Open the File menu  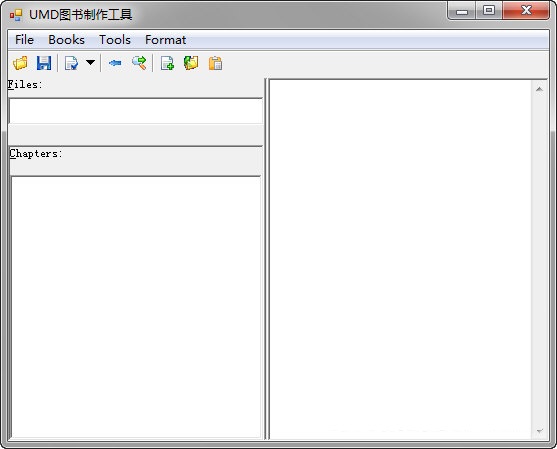click(x=24, y=40)
